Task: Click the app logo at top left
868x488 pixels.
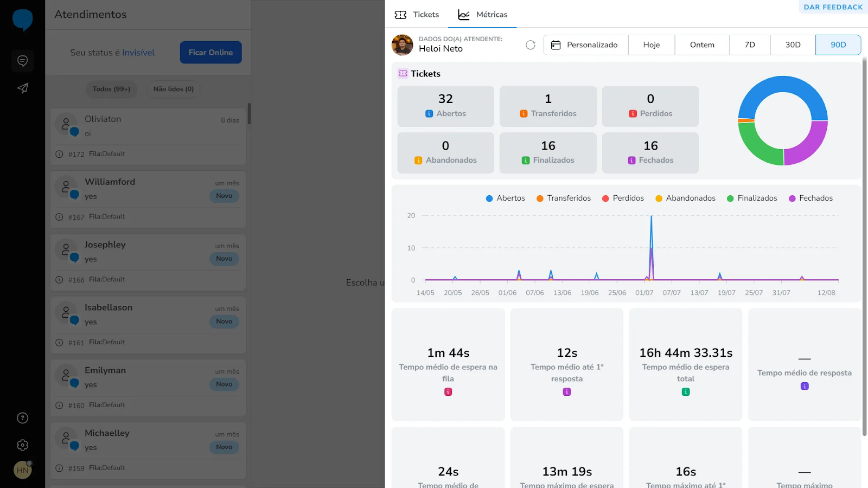Action: pos(22,20)
